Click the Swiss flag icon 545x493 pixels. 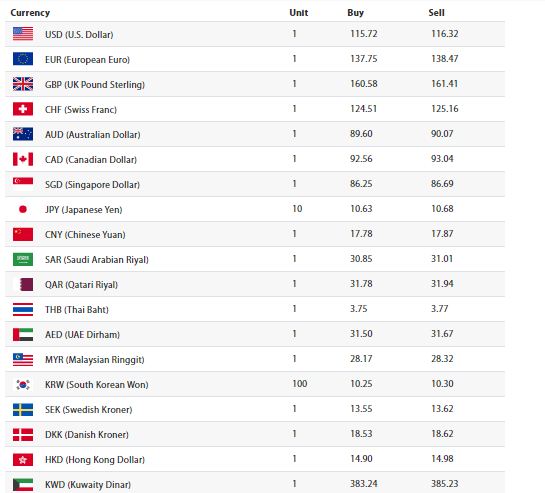23,109
